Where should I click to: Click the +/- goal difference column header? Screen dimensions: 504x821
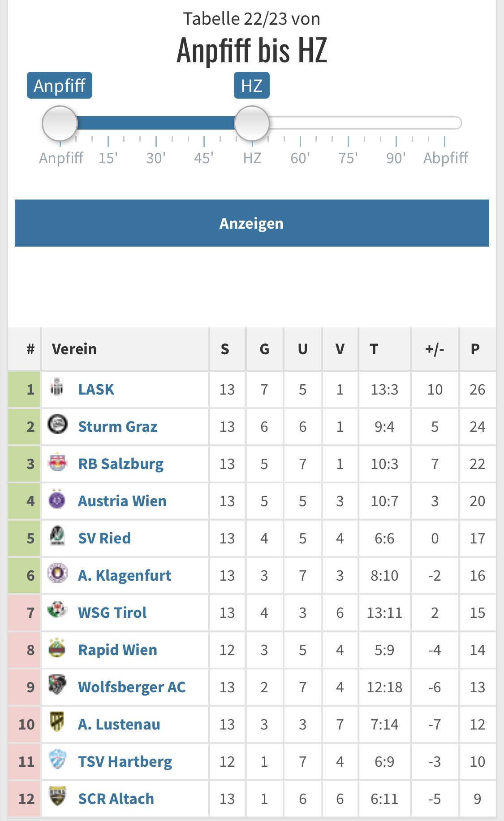(435, 349)
